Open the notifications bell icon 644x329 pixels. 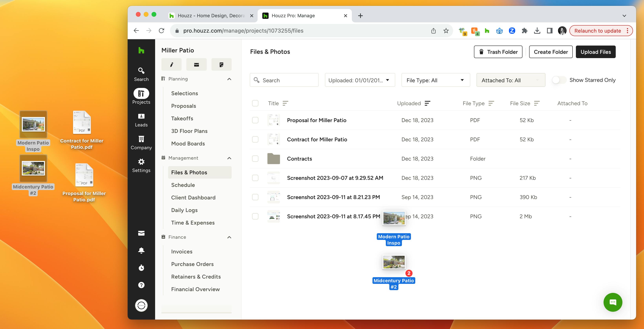pos(141,250)
